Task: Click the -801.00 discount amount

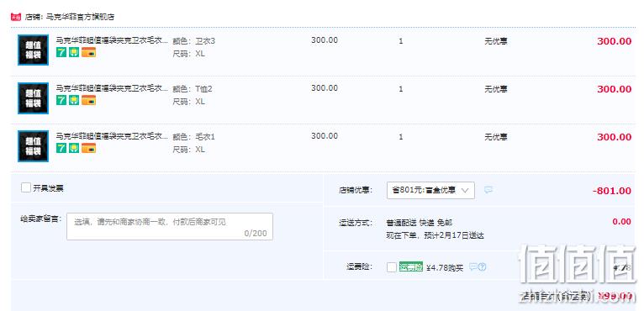Action: pyautogui.click(x=611, y=191)
